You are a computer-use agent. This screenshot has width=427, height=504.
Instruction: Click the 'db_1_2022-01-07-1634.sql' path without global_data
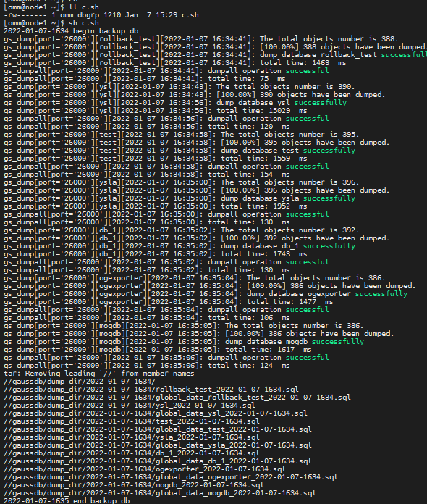pos(132,453)
